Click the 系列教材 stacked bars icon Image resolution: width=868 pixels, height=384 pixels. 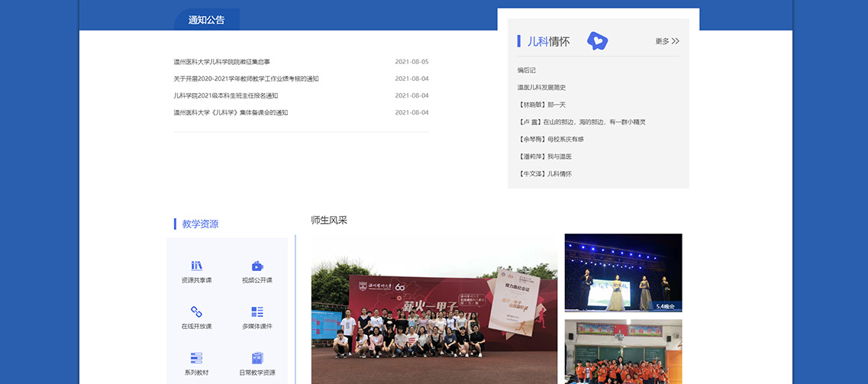pos(196,358)
